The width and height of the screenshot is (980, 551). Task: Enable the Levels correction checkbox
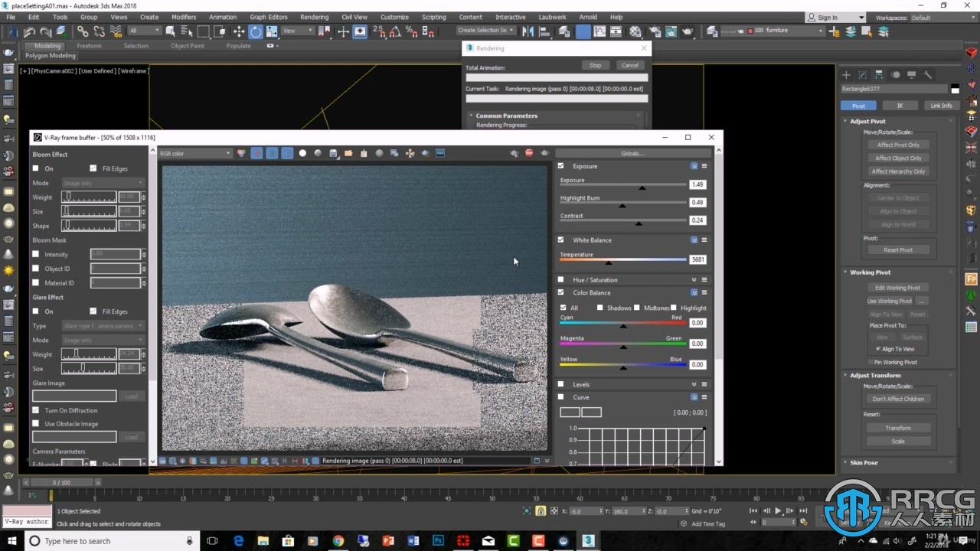click(x=560, y=384)
